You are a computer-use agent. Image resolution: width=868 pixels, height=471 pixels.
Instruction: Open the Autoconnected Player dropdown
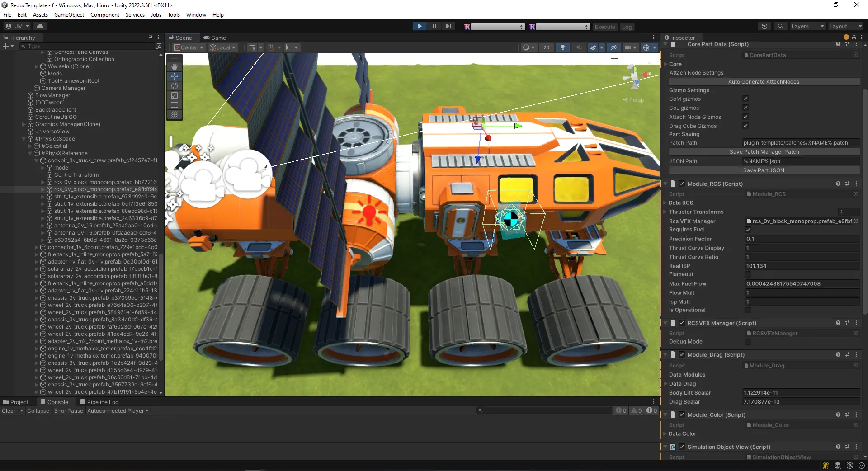118,411
